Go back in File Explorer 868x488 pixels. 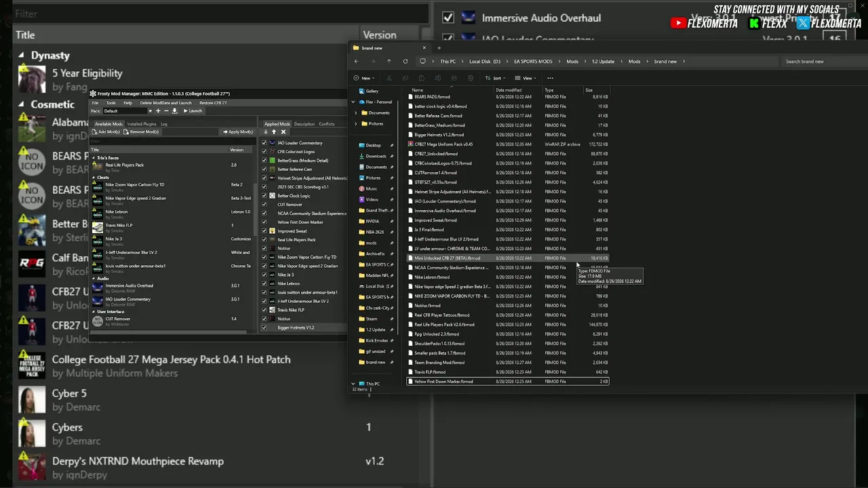pos(357,62)
